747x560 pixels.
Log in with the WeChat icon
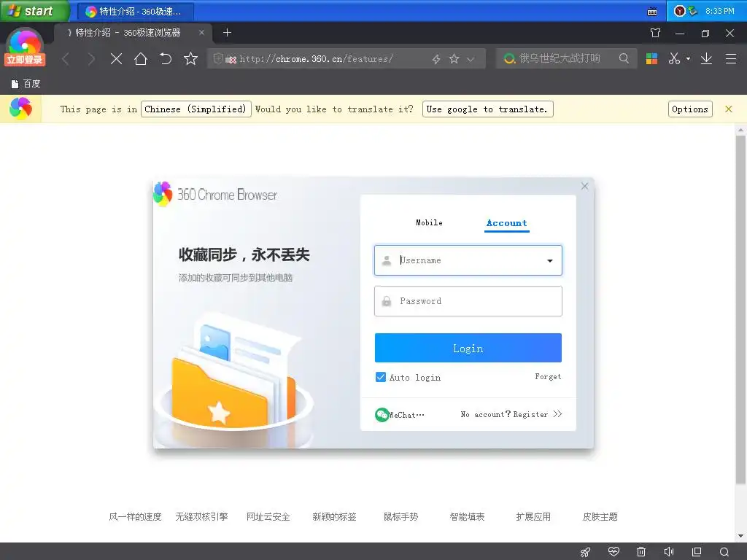click(382, 415)
